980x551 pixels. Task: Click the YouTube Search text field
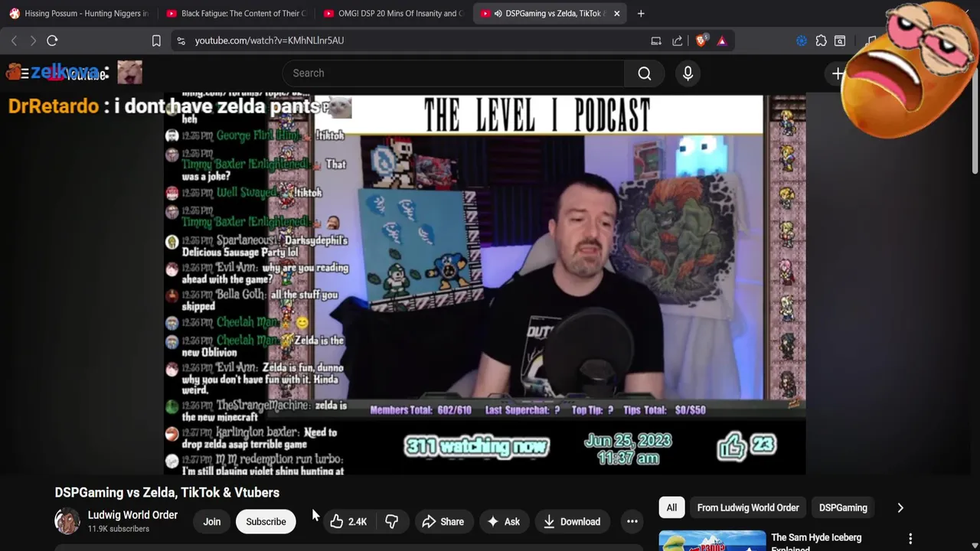point(453,73)
